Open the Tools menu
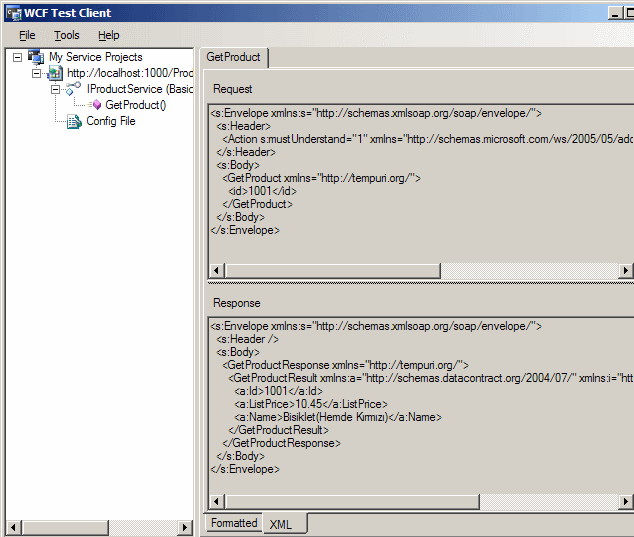The width and height of the screenshot is (634, 537). (x=66, y=35)
